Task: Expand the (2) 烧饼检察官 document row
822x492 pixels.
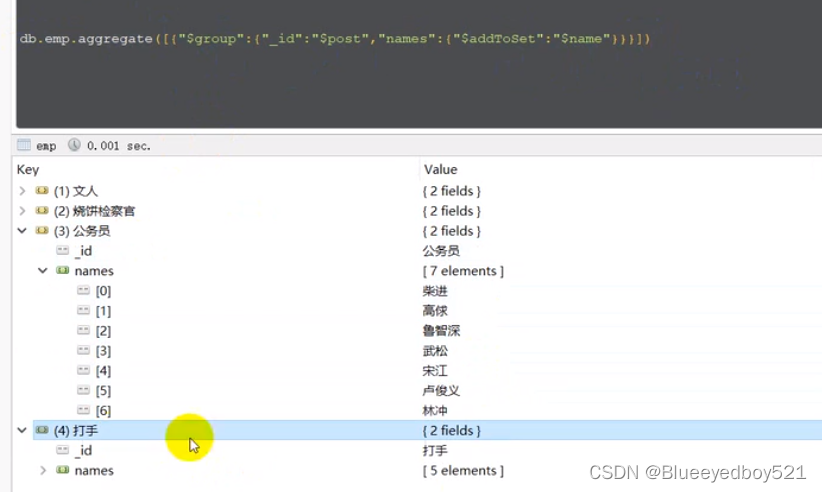Action: 22,211
